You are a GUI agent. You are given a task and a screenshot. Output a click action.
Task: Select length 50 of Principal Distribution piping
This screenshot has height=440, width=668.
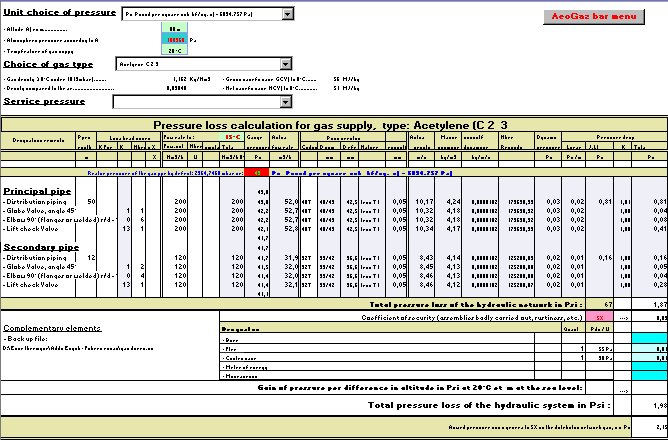86,201
